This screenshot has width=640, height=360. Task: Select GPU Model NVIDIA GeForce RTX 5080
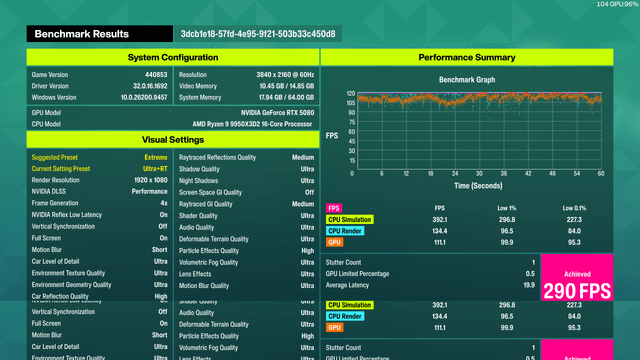[277, 113]
